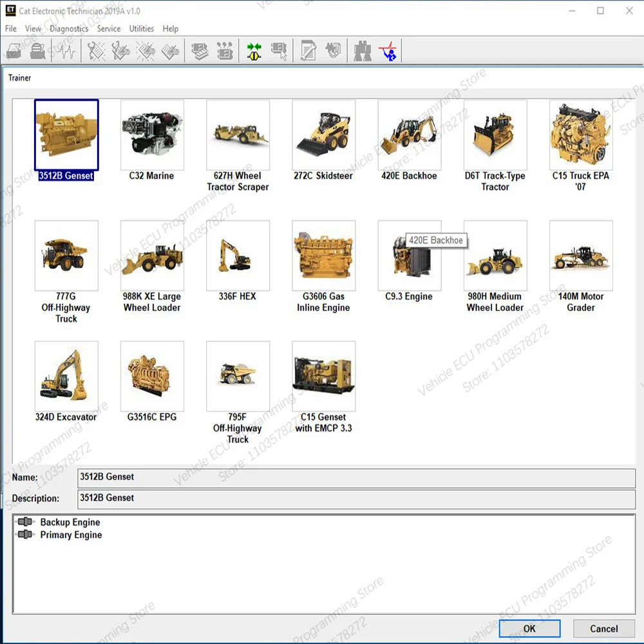This screenshot has height=644, width=644.
Task: Open the Help menu
Action: click(x=171, y=29)
